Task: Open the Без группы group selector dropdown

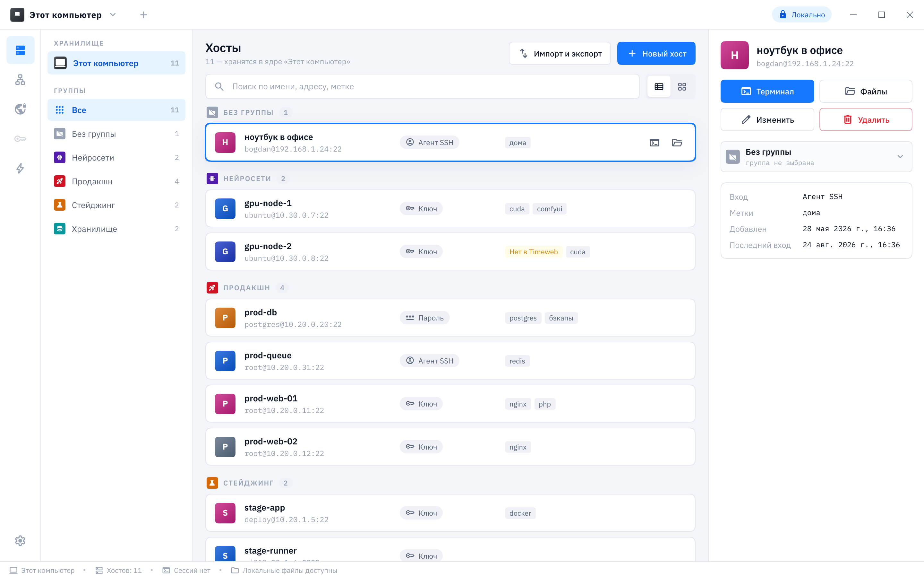Action: click(x=816, y=157)
